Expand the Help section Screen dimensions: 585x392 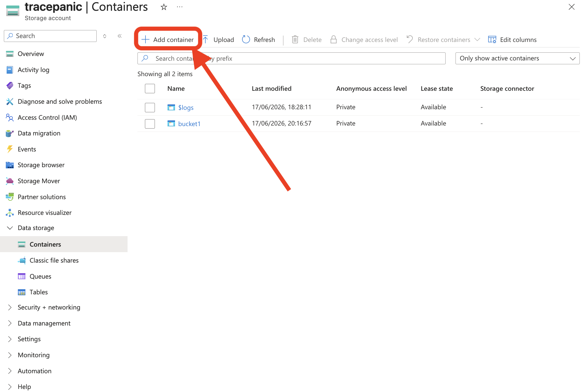click(x=10, y=387)
